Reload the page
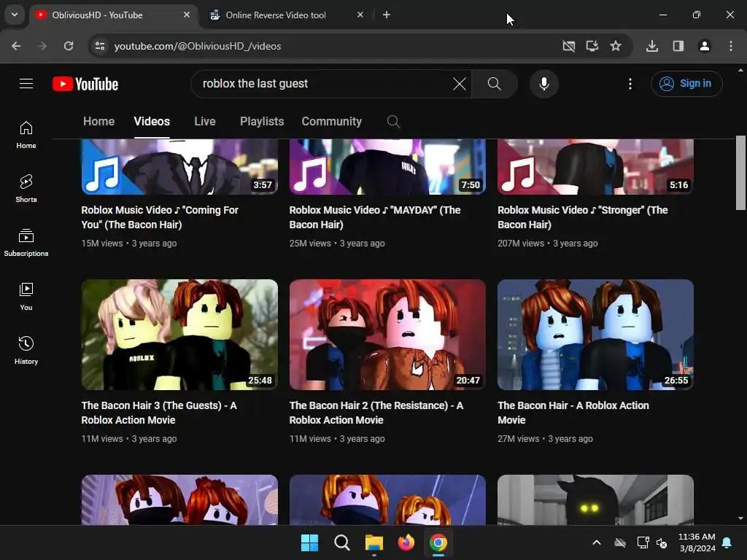747x560 pixels. coord(69,46)
